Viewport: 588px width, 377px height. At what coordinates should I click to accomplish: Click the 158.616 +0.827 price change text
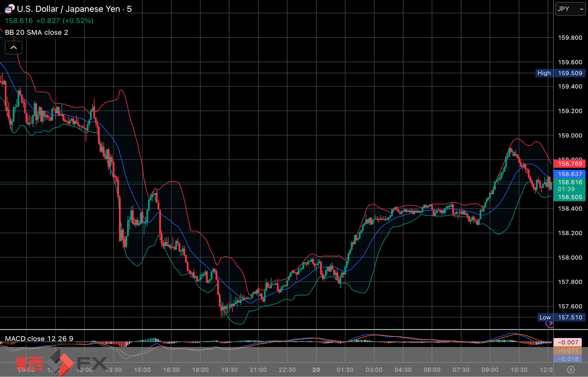pyautogui.click(x=49, y=21)
